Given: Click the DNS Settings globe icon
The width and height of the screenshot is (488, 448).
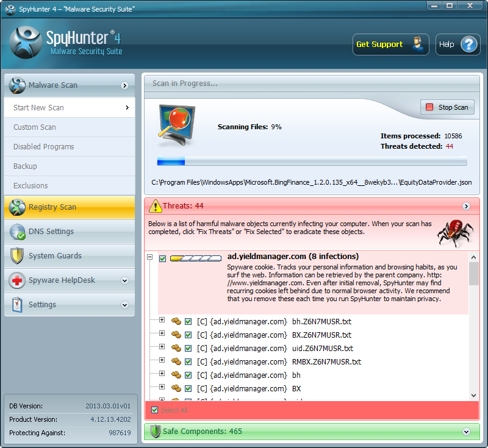Looking at the screenshot, I should [18, 232].
